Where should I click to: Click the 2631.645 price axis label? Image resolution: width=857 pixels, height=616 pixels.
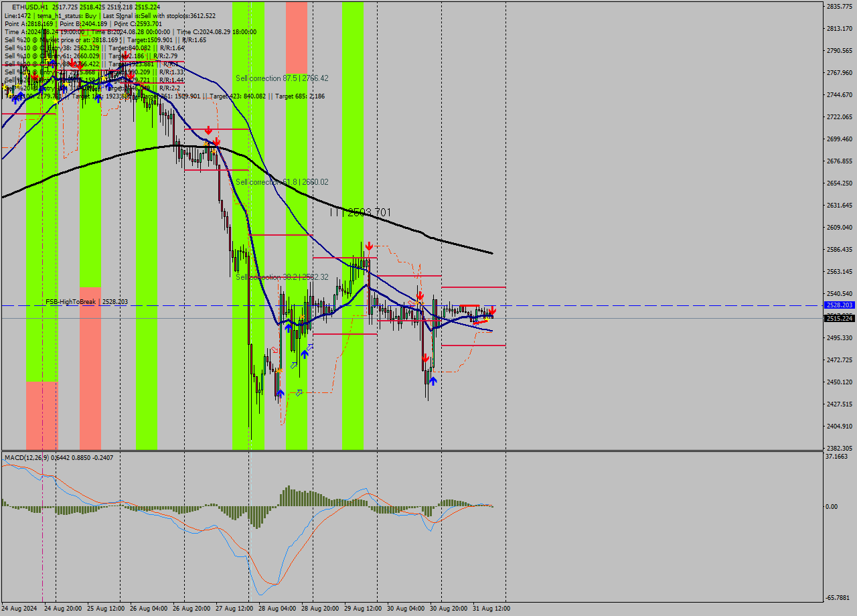(x=839, y=206)
